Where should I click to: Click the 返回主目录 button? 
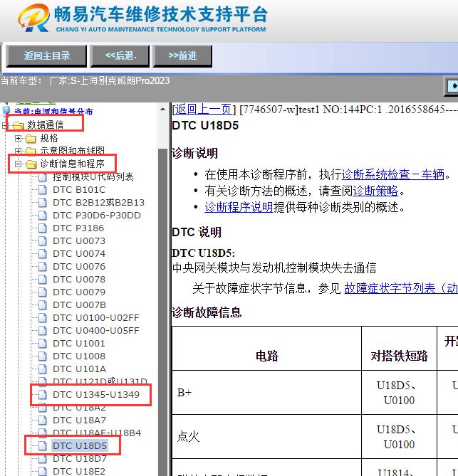pyautogui.click(x=46, y=56)
